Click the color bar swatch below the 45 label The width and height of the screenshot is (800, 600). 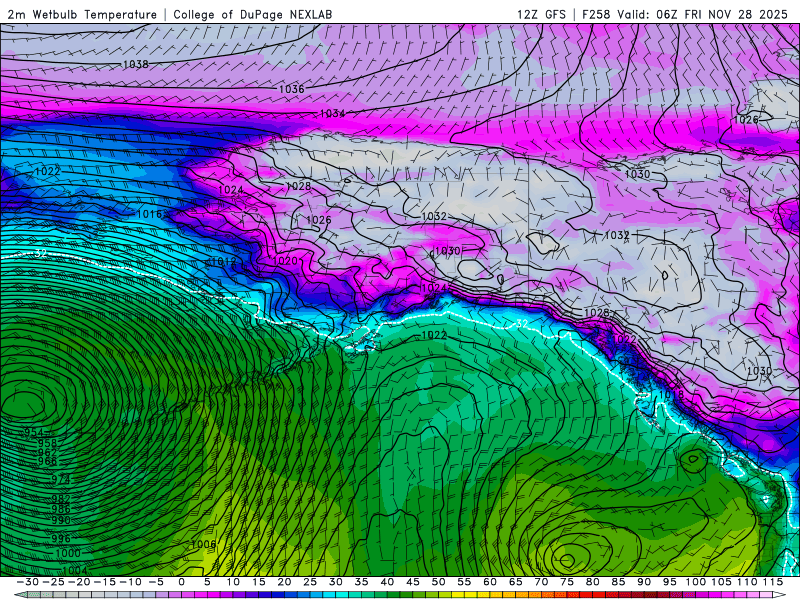pos(413,595)
